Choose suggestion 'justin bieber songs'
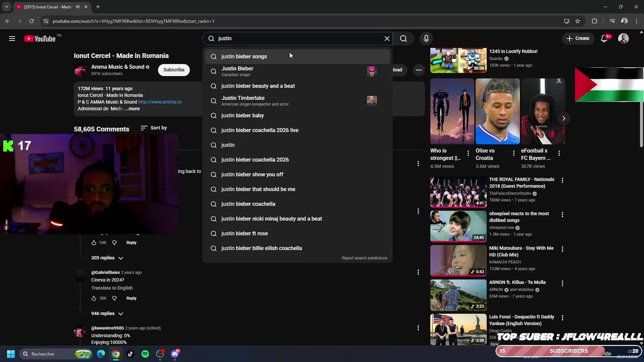 click(297, 56)
